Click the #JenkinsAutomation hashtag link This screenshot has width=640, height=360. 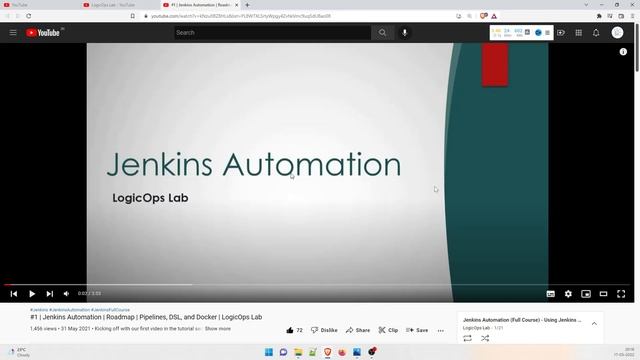tap(69, 310)
